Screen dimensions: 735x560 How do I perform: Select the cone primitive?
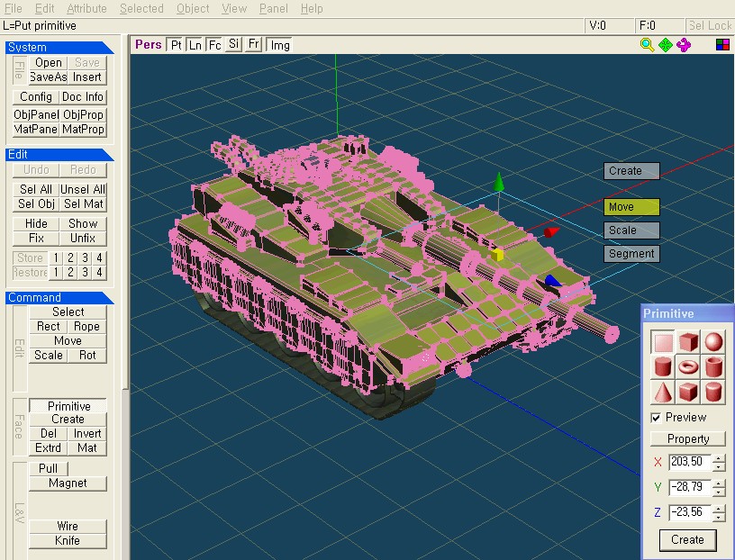(x=663, y=393)
